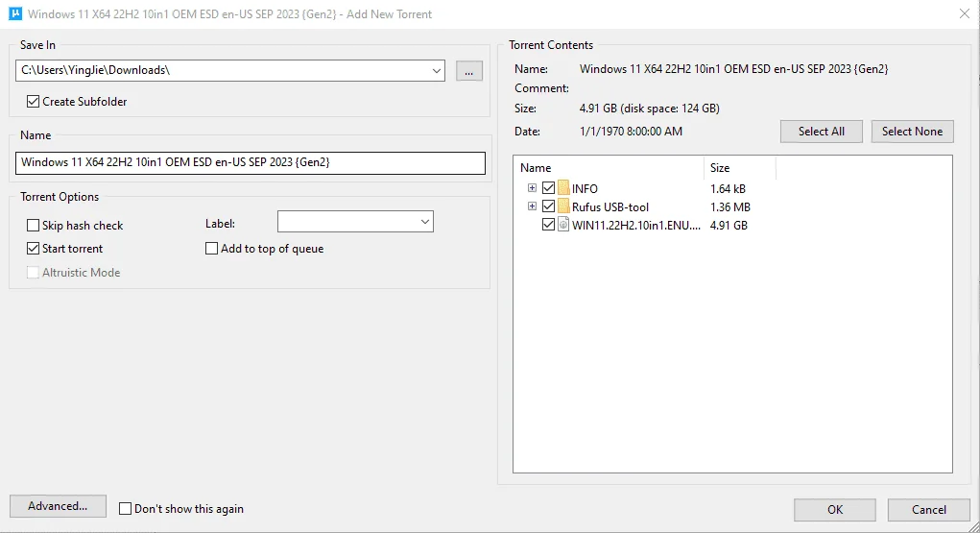This screenshot has height=533, width=980.
Task: Open the Save In path dropdown
Action: [x=437, y=71]
